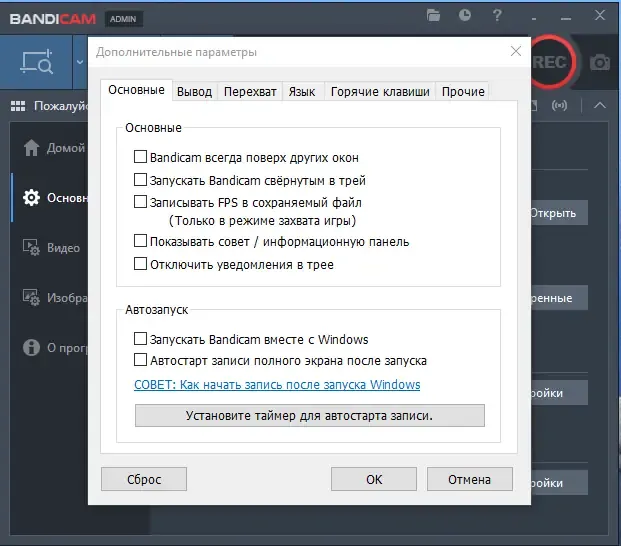Start recording with the REC button
Screen dimensions: 621x546
click(x=551, y=62)
